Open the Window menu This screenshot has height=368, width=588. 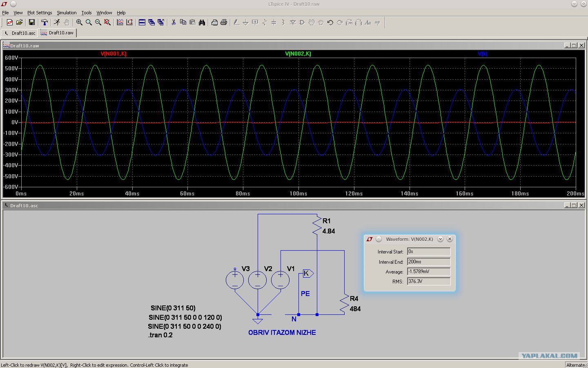104,13
